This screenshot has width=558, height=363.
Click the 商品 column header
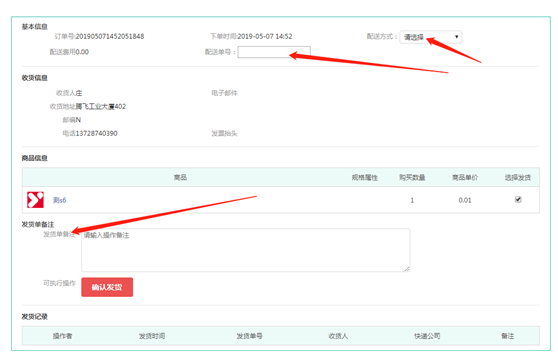pyautogui.click(x=180, y=177)
